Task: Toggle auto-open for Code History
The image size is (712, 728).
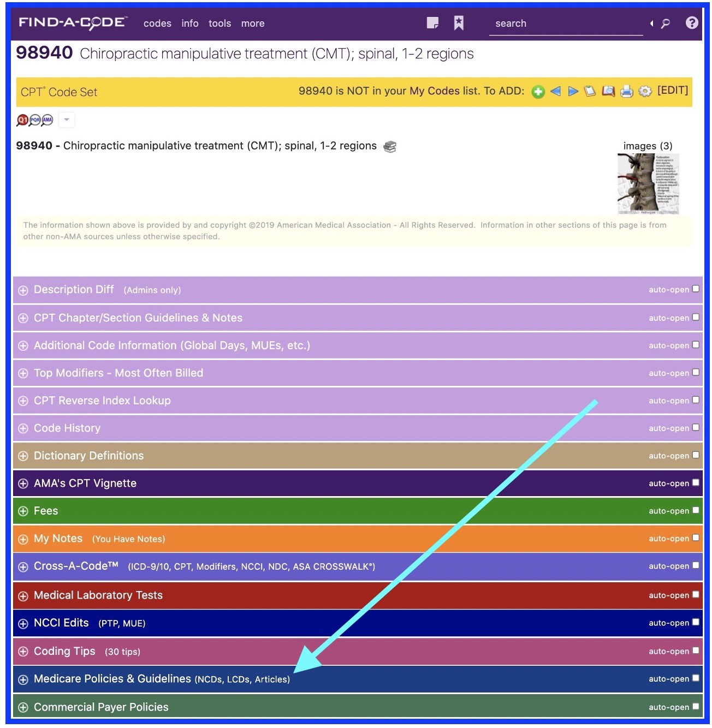Action: [x=696, y=427]
